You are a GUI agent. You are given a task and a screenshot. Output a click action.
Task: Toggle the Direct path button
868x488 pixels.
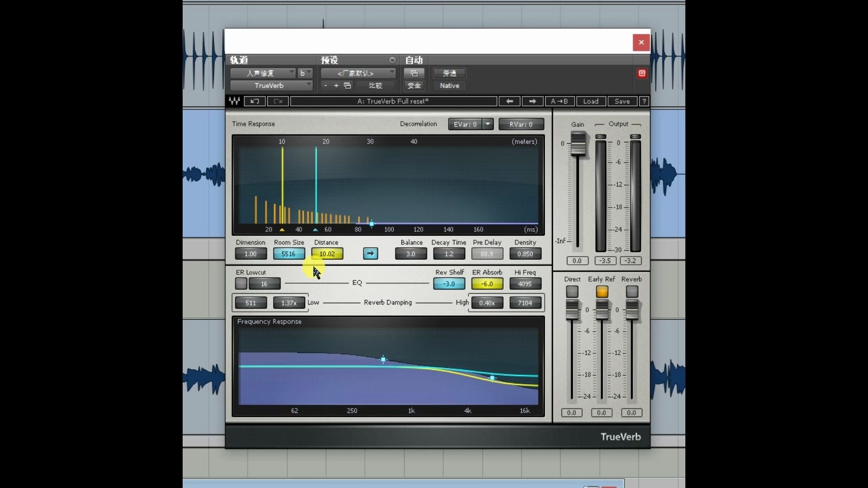click(572, 292)
